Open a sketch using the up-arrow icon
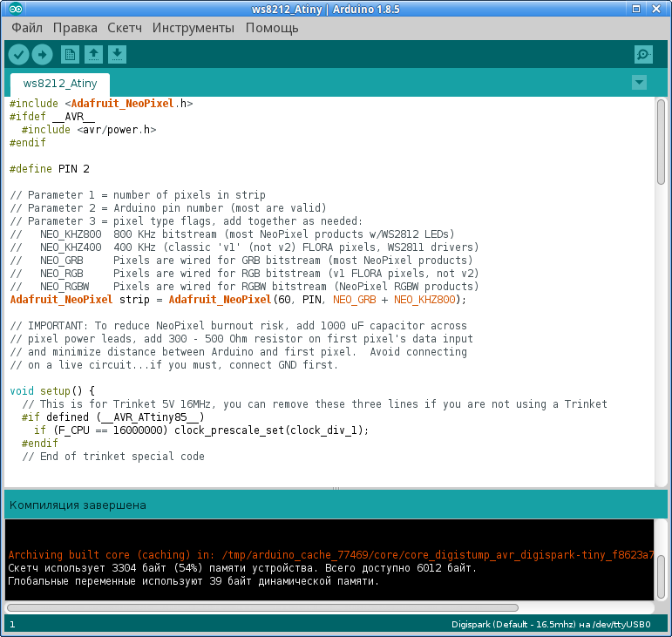Viewport: 672px width, 637px height. pos(93,55)
